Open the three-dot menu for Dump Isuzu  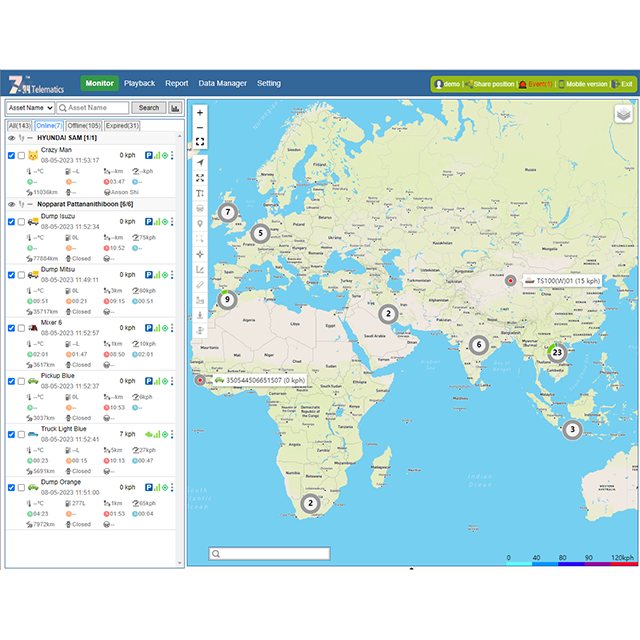(172, 222)
